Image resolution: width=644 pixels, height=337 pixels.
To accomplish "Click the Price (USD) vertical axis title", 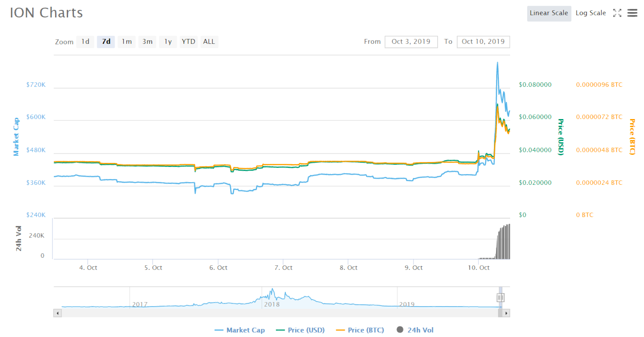I will click(x=560, y=137).
